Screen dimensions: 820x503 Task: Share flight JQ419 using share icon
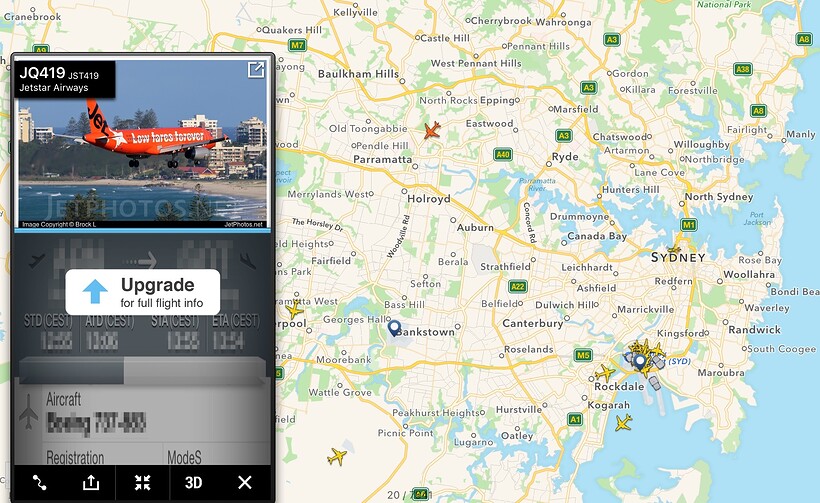click(x=91, y=483)
